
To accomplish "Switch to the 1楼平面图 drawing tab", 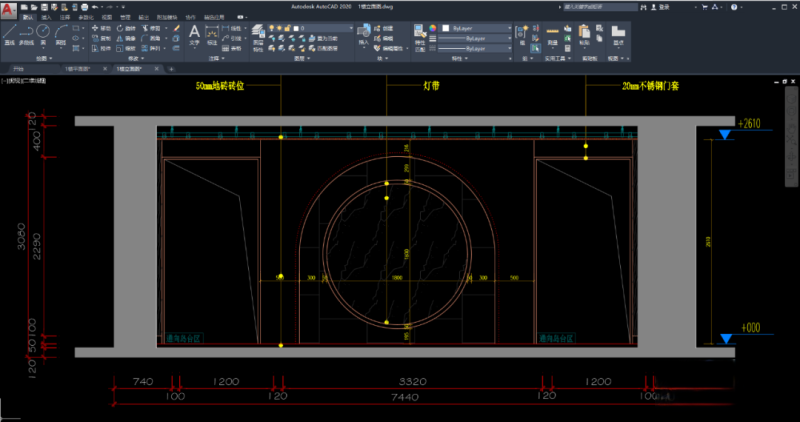I will 78,69.
